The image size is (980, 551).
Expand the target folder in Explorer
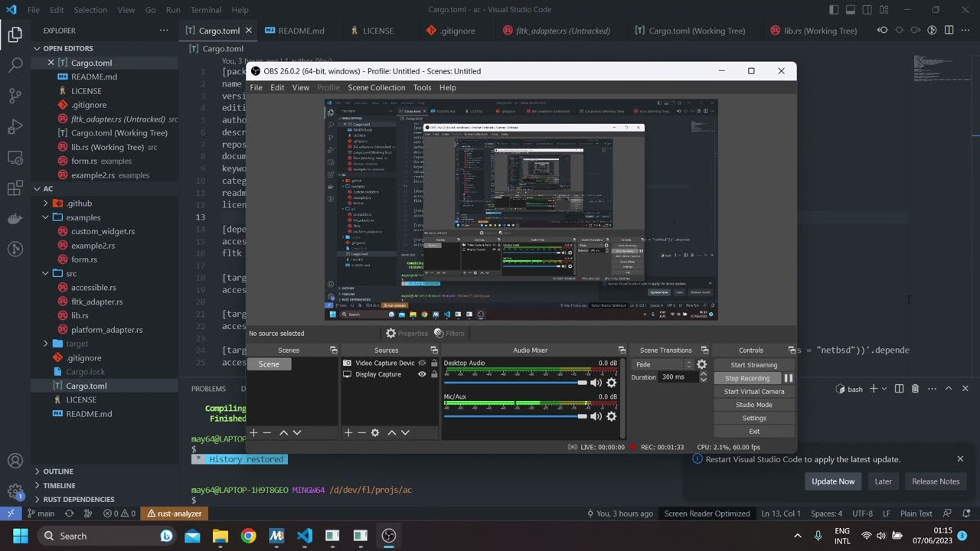[46, 344]
